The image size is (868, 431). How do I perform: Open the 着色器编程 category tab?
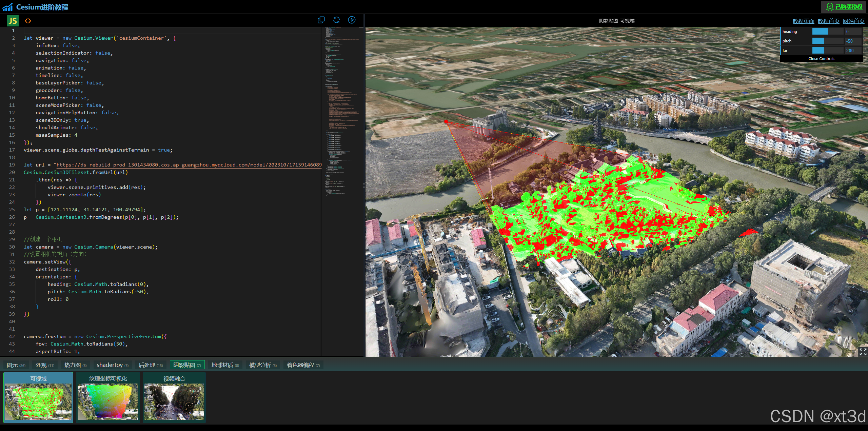303,365
